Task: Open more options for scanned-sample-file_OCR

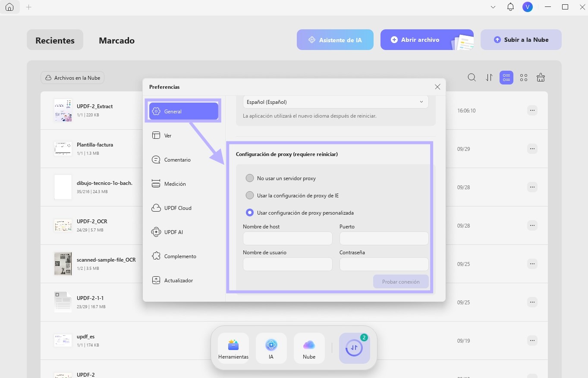Action: [x=532, y=264]
